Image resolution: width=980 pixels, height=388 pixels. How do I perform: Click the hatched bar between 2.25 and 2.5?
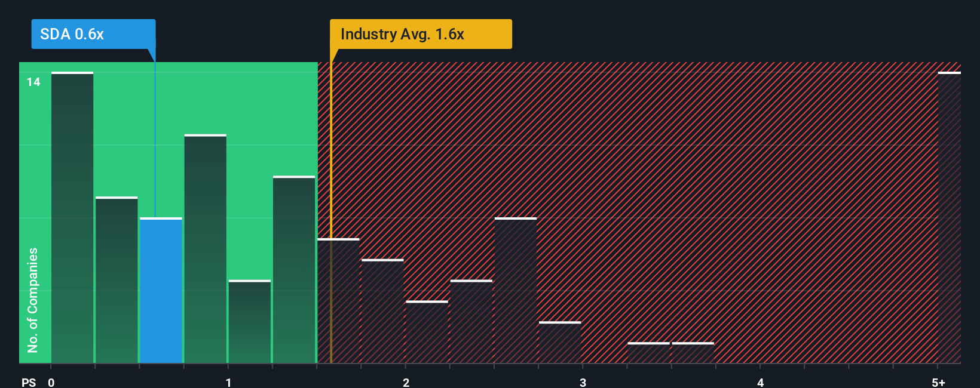pos(471,322)
